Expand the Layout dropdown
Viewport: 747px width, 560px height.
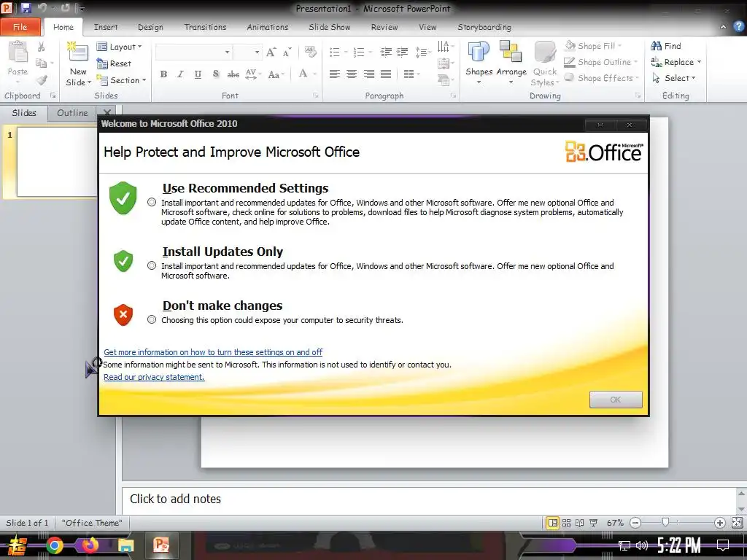120,47
